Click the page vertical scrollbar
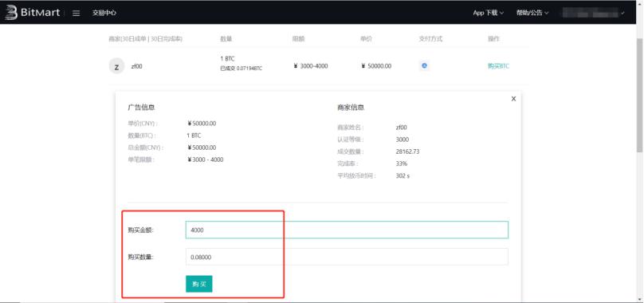 640,95
